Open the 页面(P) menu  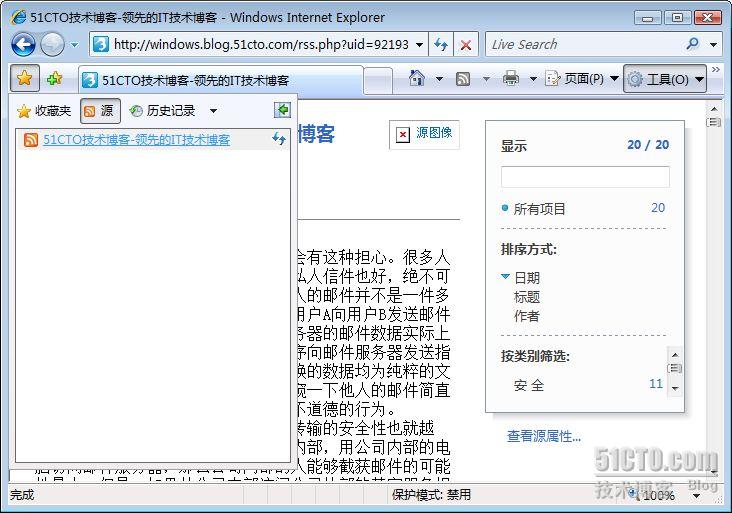(582, 79)
